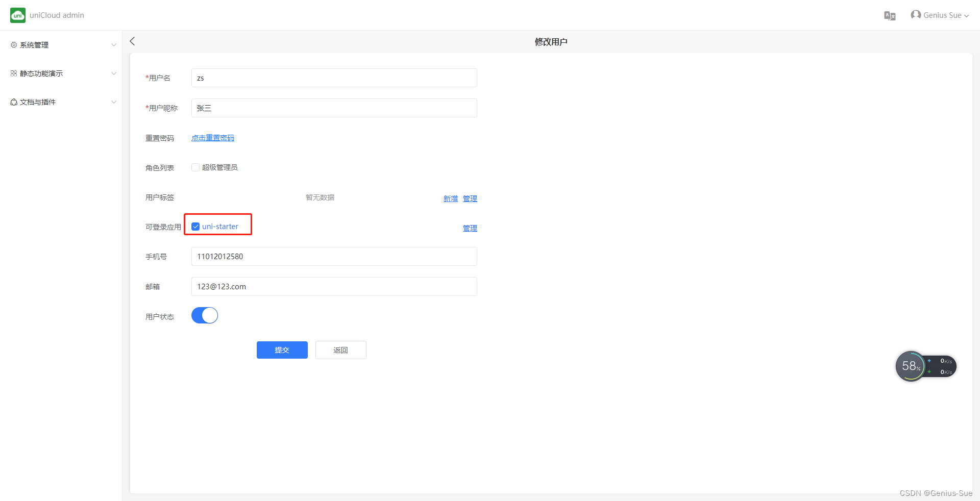Click 新增 link for user tags
Viewport: 980px width, 501px height.
click(451, 198)
